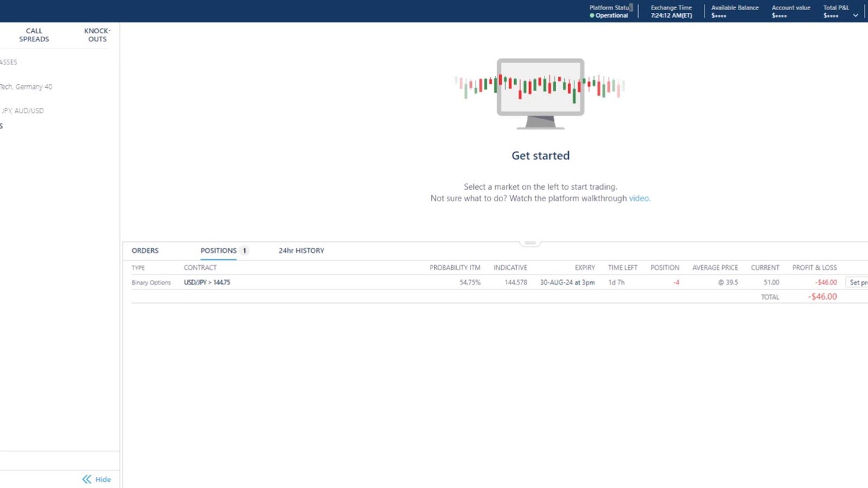Click the candlestick monitor illustration
Image resolution: width=868 pixels, height=488 pixels.
540,94
